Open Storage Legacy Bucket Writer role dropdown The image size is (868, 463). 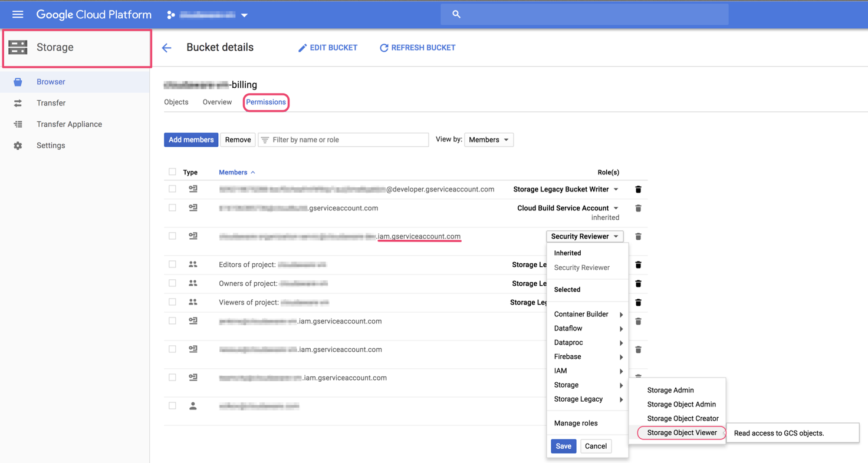pos(616,190)
